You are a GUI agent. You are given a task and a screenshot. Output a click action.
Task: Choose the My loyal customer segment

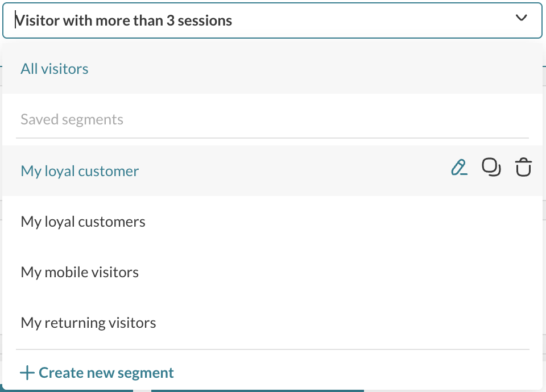[x=80, y=171]
